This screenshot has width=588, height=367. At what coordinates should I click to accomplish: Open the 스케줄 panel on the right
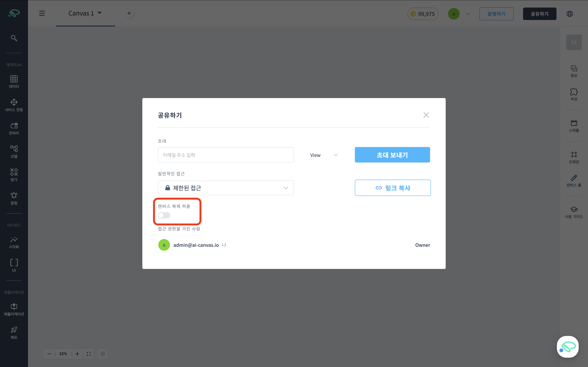point(574,125)
